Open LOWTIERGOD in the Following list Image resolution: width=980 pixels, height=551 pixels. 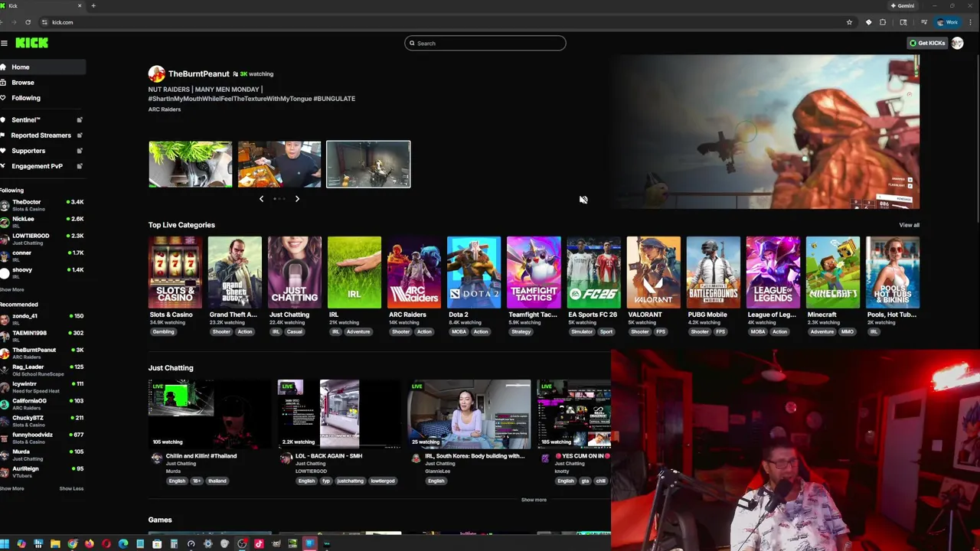42,239
